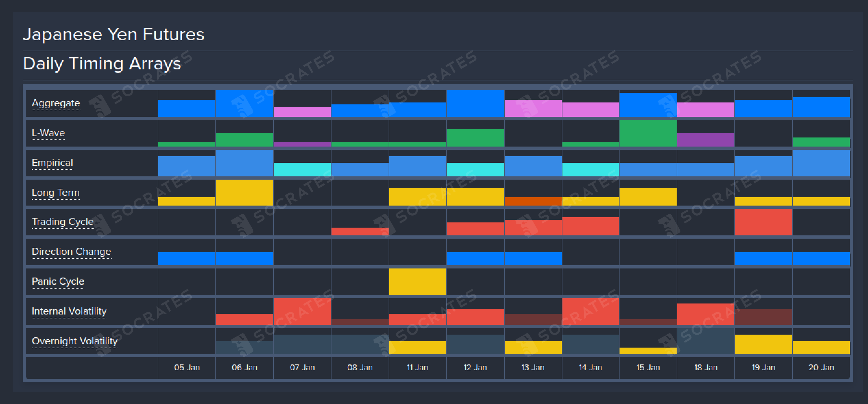Click the blue Direction Change bar on 05-Jan

pyautogui.click(x=187, y=259)
